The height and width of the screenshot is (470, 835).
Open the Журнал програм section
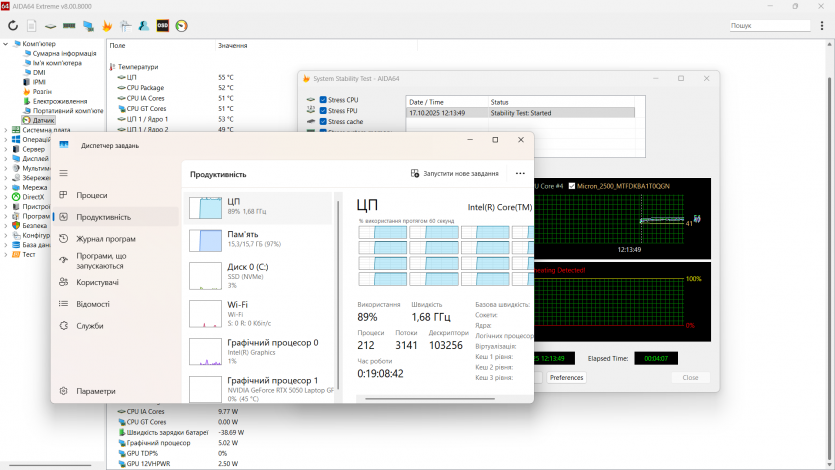(x=105, y=239)
